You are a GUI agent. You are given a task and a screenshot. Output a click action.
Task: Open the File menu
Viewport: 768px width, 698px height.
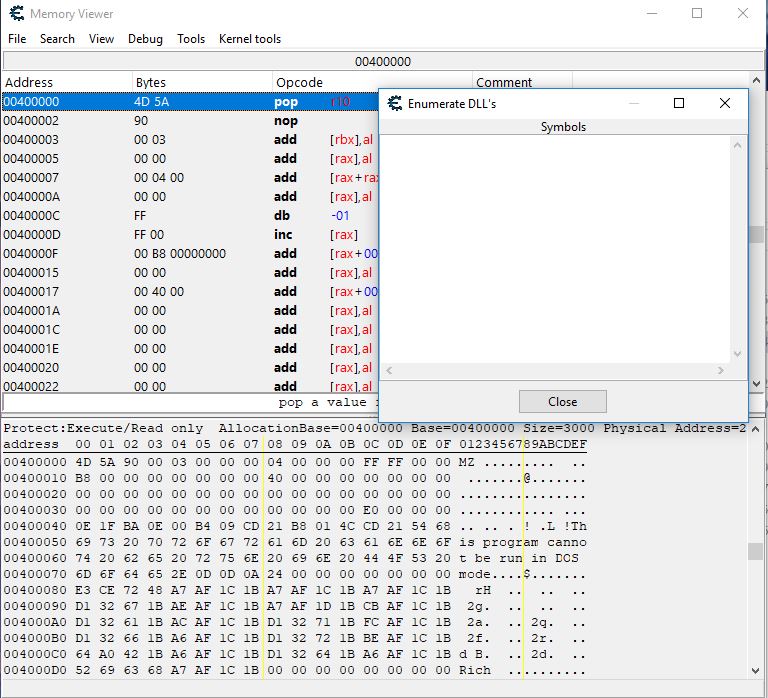(17, 39)
